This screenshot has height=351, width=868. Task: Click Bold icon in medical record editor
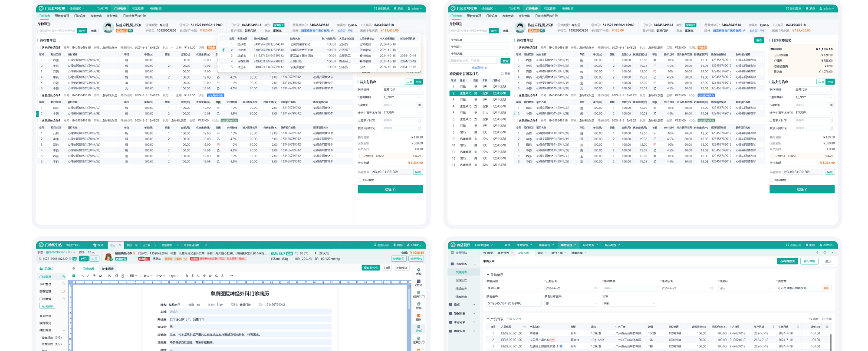(187, 276)
